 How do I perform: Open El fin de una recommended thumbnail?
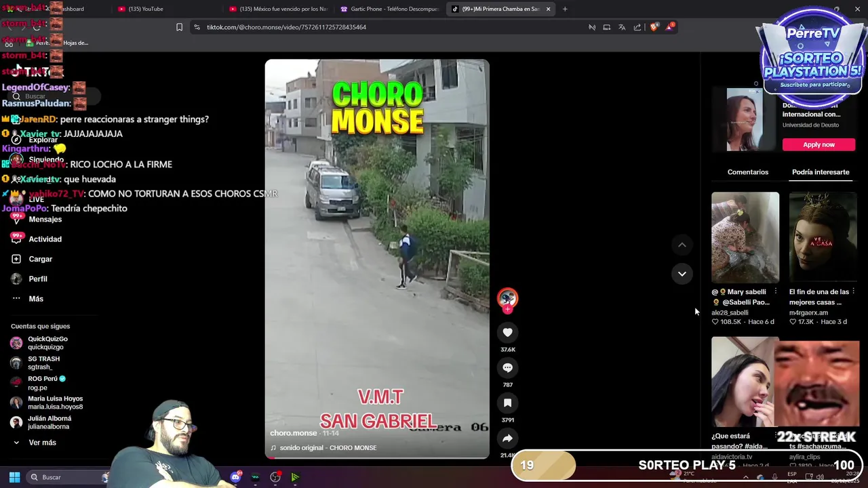pyautogui.click(x=823, y=237)
